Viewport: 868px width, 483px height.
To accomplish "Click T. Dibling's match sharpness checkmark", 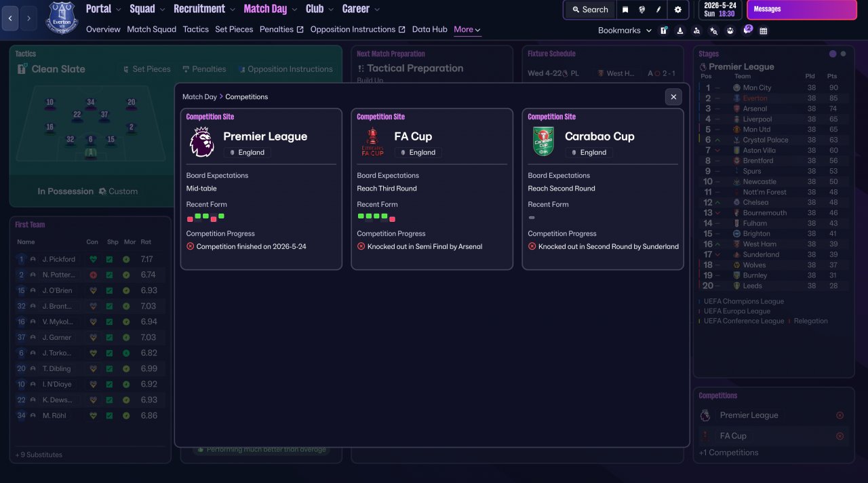I will click(x=109, y=368).
